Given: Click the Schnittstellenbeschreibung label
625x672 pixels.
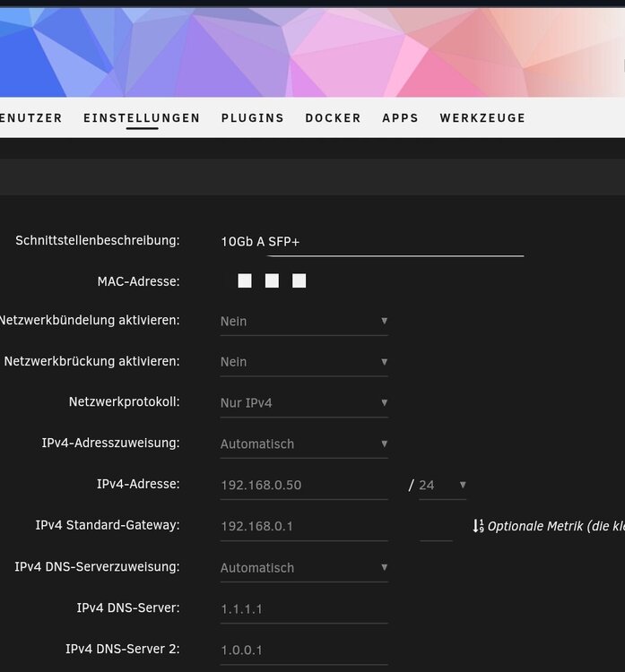Looking at the screenshot, I should point(98,240).
